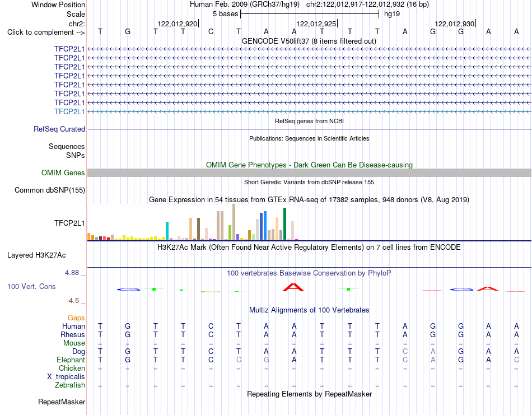Open the GENCODE V50lift37 track title

click(x=309, y=41)
